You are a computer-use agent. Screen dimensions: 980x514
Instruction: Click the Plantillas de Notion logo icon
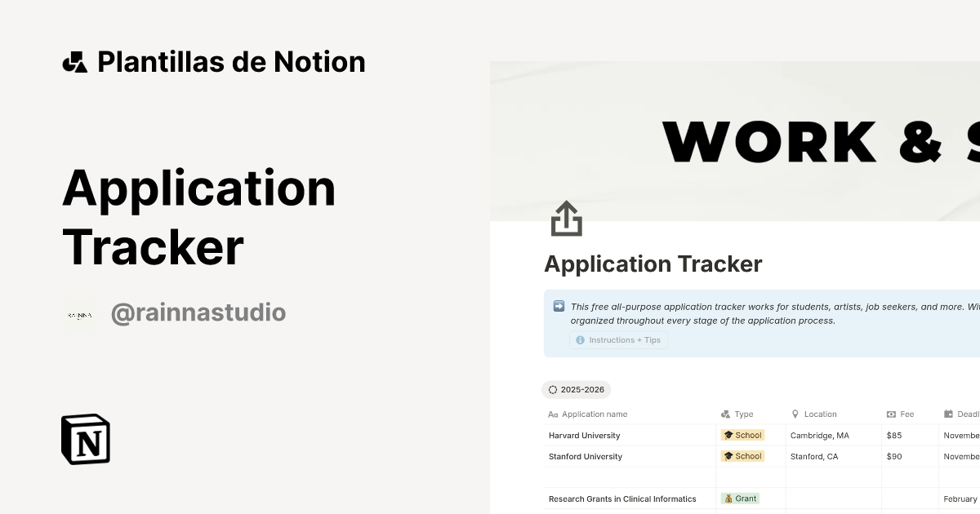[74, 60]
